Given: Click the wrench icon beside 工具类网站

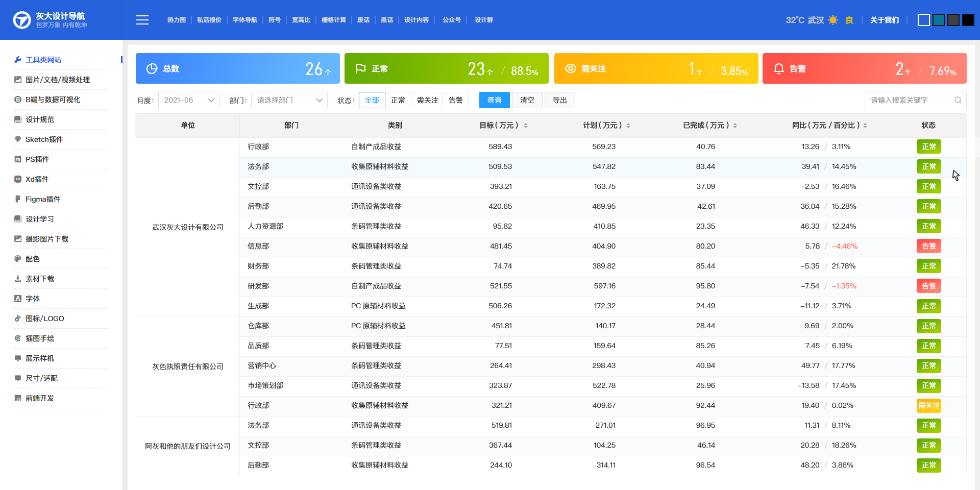Looking at the screenshot, I should [x=18, y=60].
